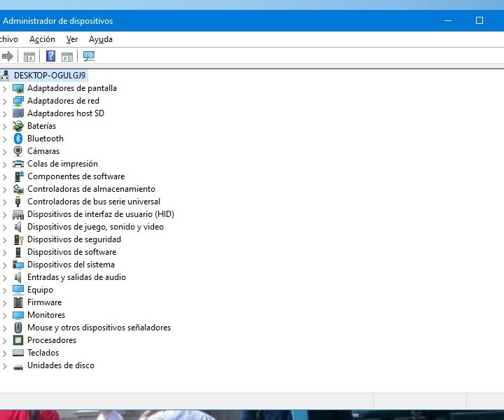The height and width of the screenshot is (420, 504).
Task: Expand the Procesadores node arrow
Action: tap(4, 341)
